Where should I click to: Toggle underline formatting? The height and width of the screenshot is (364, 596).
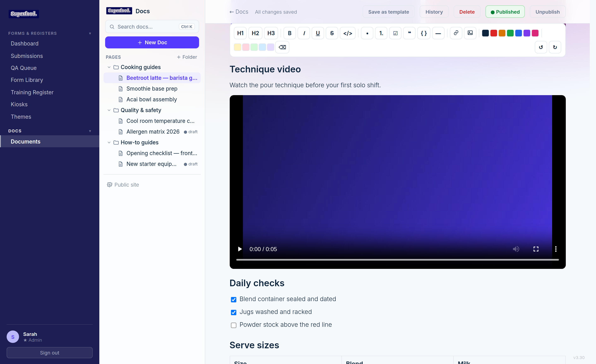tap(318, 33)
